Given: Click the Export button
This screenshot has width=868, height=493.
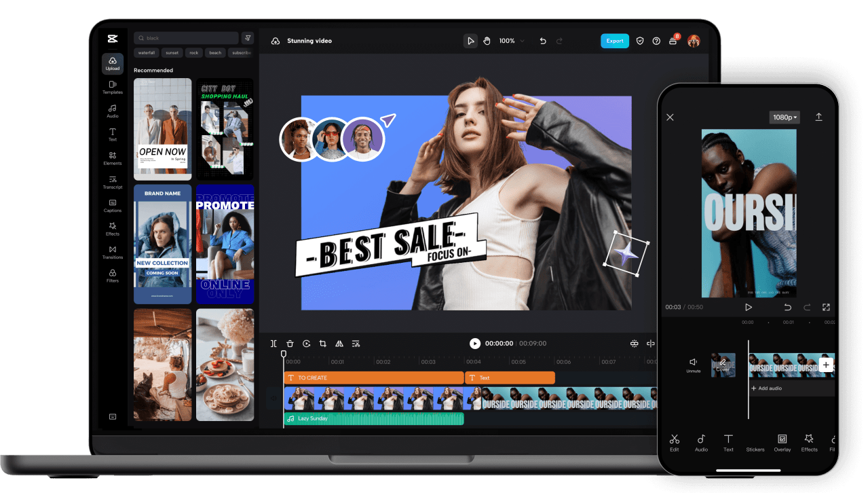Looking at the screenshot, I should (x=614, y=41).
